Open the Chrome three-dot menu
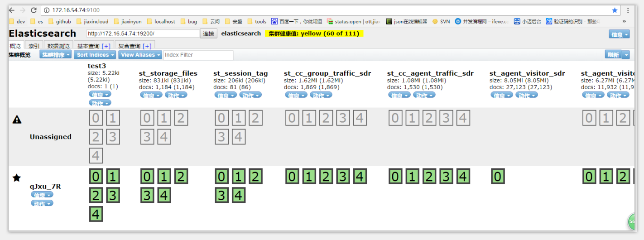644x240 pixels. tap(628, 10)
